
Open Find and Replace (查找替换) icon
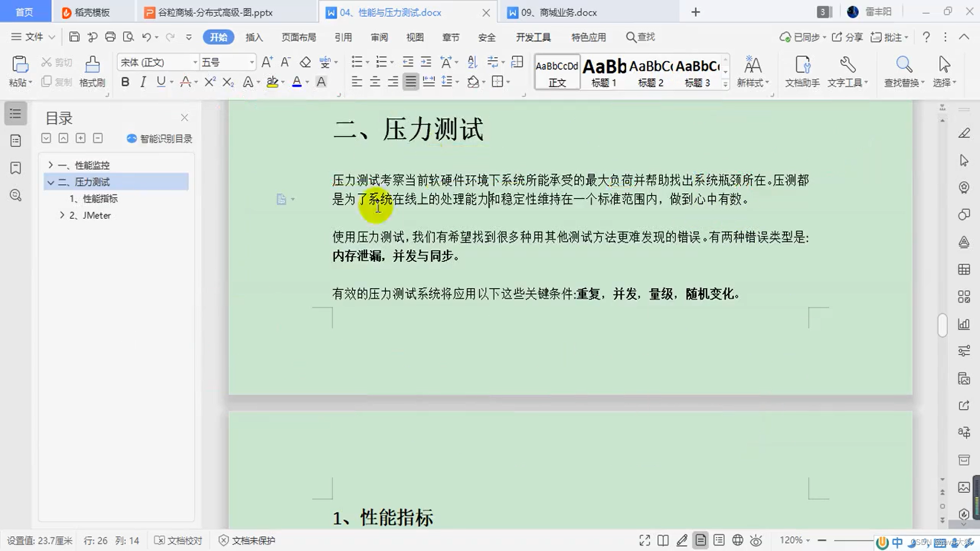pos(903,65)
